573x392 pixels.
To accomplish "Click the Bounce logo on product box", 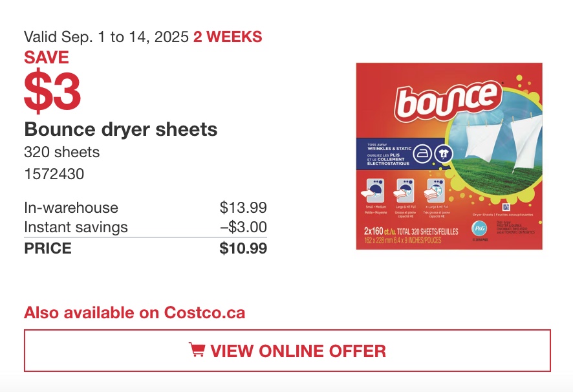I will click(448, 100).
